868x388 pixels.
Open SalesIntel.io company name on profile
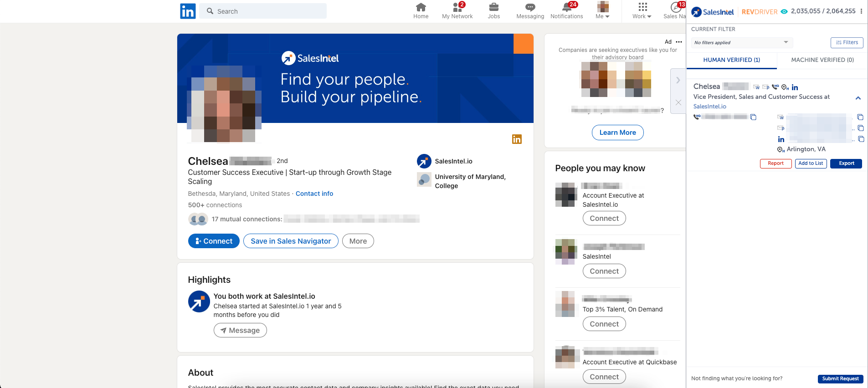(454, 161)
